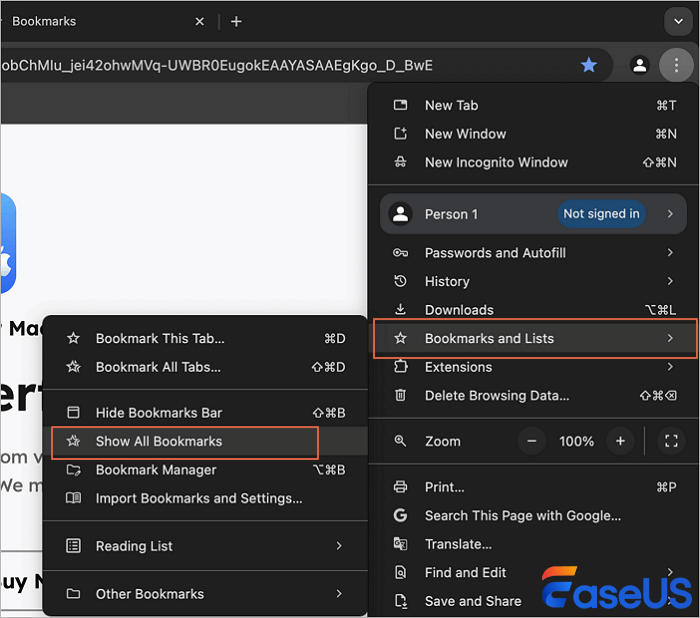Viewport: 700px width, 618px height.
Task: Click the printer icon next to Print
Action: pos(401,487)
